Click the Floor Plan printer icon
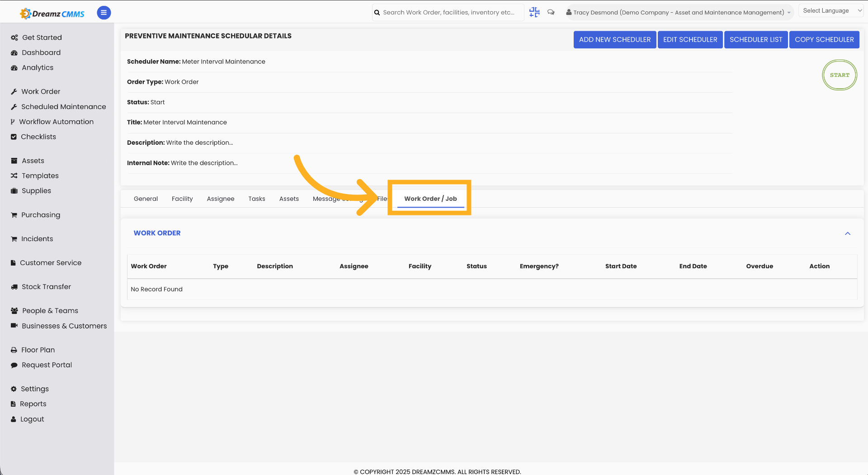 pyautogui.click(x=14, y=350)
